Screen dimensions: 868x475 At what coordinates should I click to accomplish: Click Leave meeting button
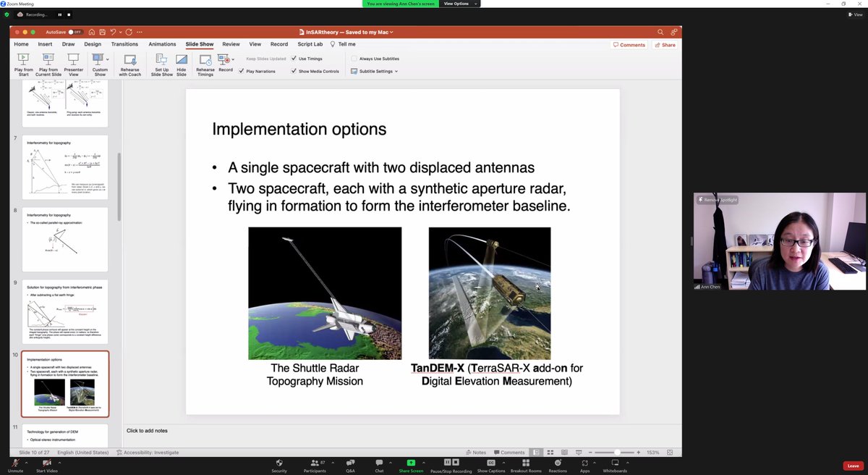coord(853,466)
